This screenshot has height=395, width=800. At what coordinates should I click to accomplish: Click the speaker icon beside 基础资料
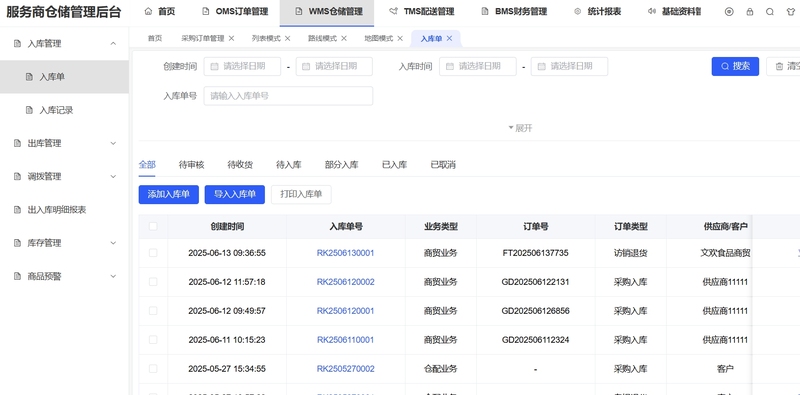651,11
